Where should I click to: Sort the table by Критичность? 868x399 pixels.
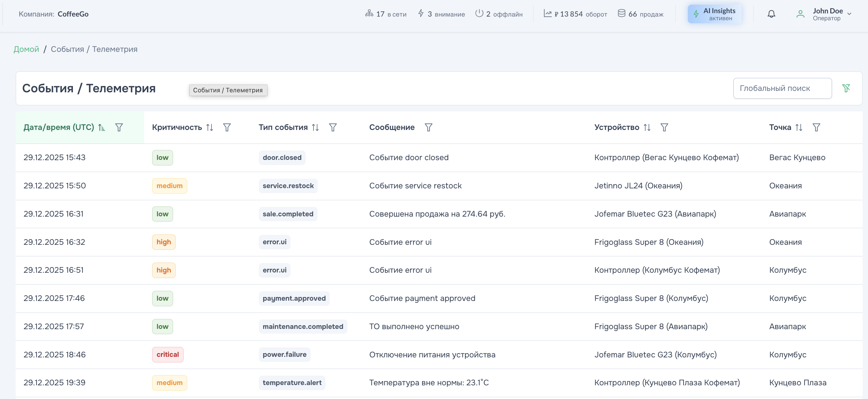pyautogui.click(x=210, y=127)
